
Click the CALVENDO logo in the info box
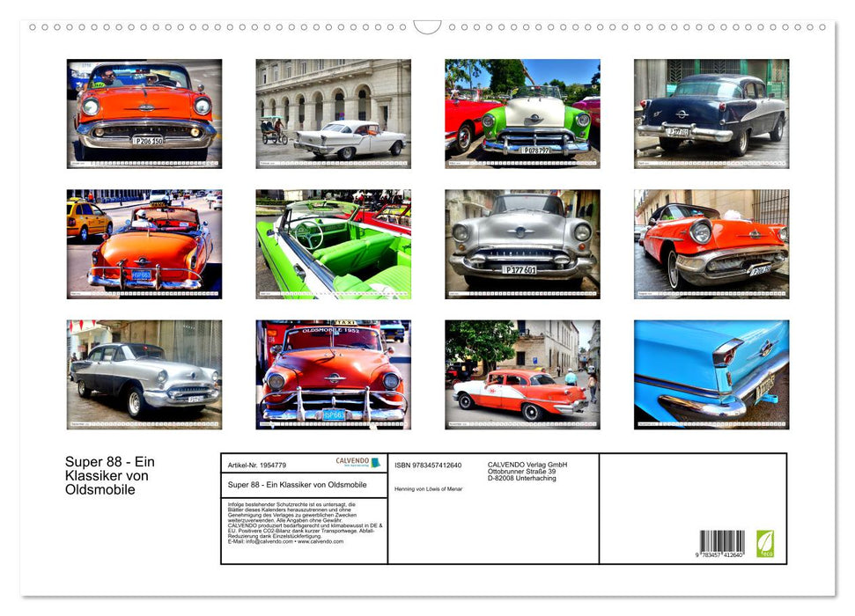click(x=357, y=462)
